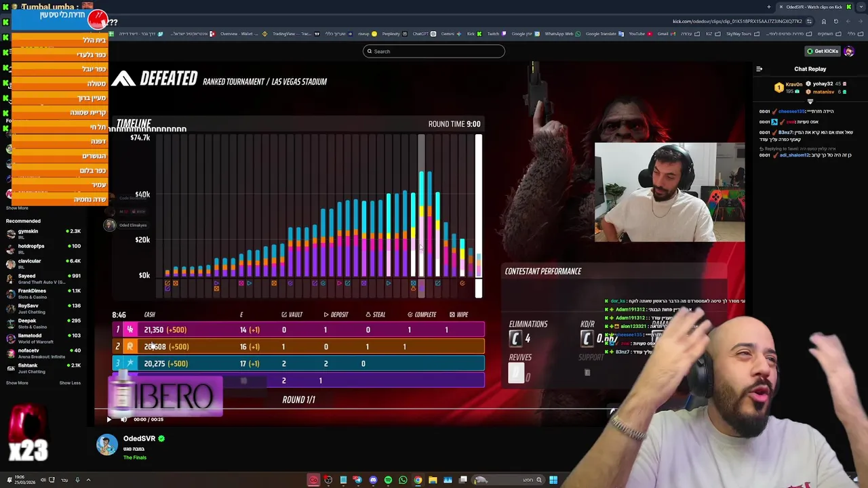Open RoySavv recommended channel
The width and height of the screenshot is (868, 488).
pos(43,308)
